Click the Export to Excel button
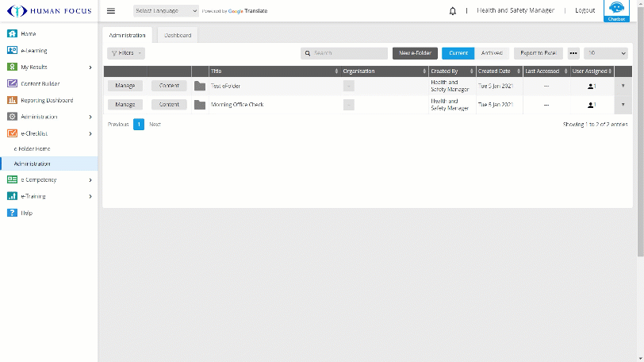This screenshot has height=362, width=644. 538,53
